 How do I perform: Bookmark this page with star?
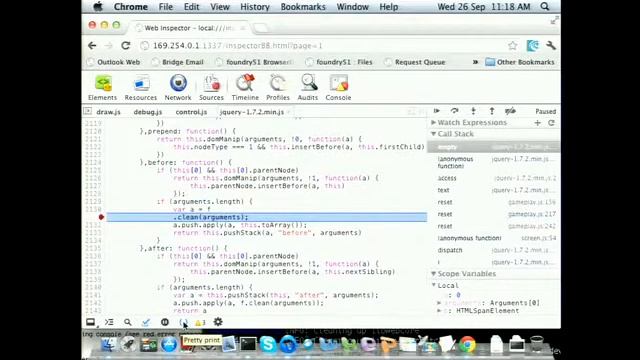[x=513, y=46]
